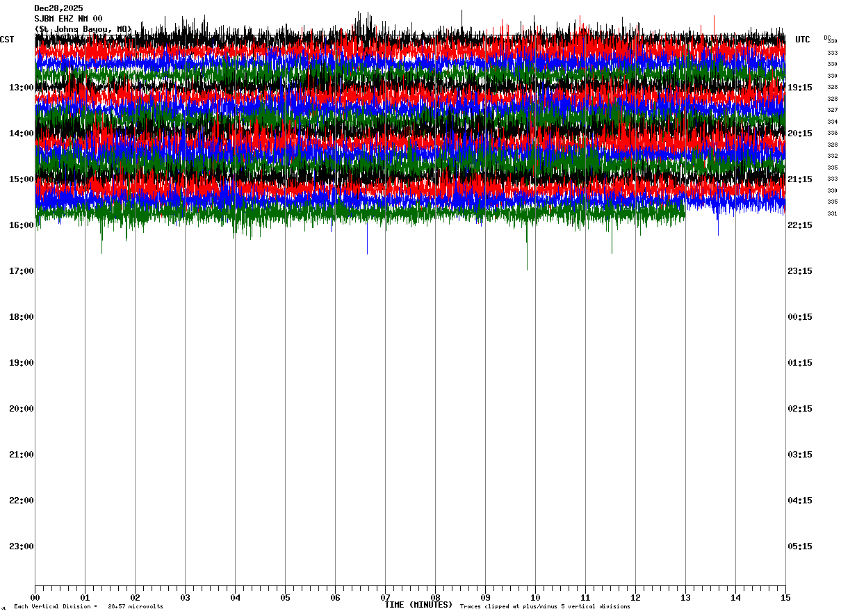Select the 16:00 CST time label
The height and width of the screenshot is (616, 841).
click(x=22, y=225)
